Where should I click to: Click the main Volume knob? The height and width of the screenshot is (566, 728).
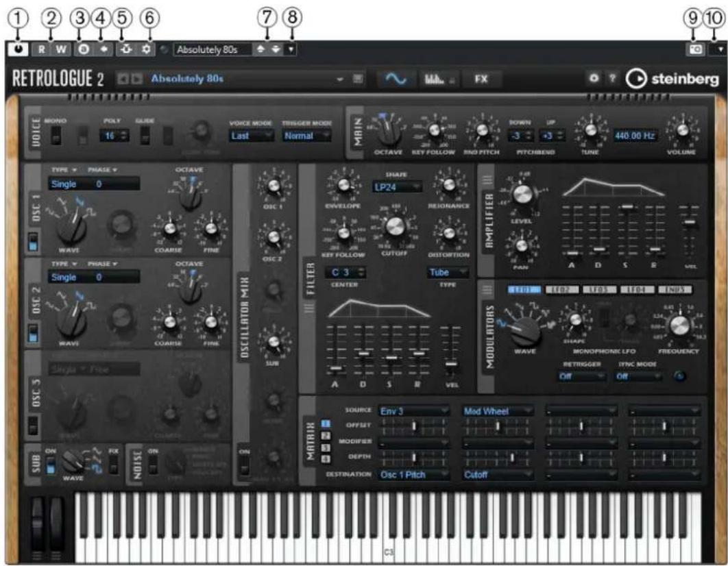point(681,130)
